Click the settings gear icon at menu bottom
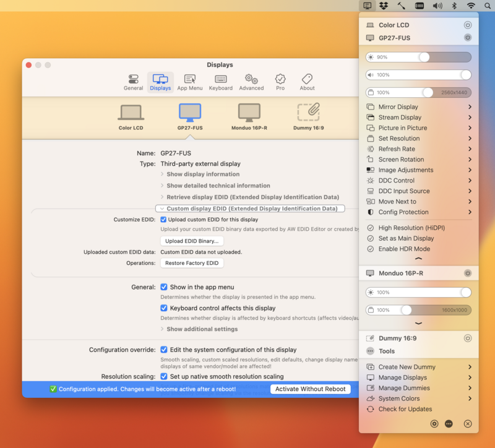Viewport: 495px width, 448px height. pos(434,424)
